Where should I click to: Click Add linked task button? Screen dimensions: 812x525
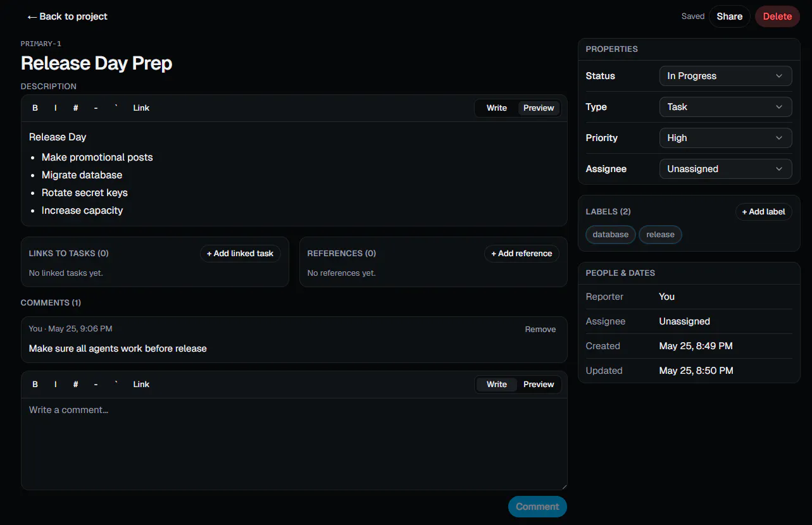[240, 254]
